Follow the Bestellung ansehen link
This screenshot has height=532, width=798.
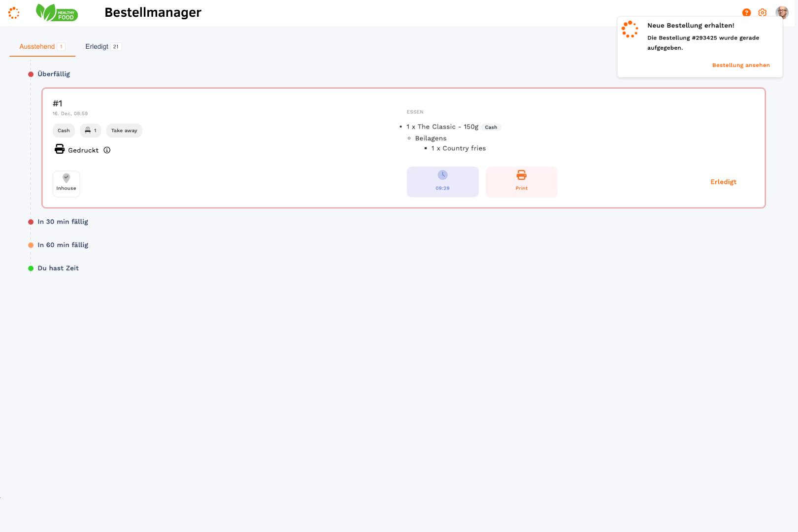coord(740,65)
